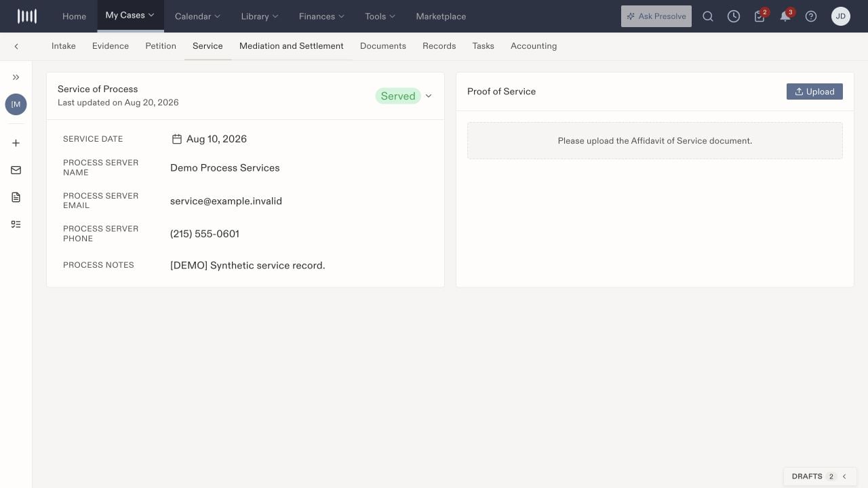Open the Tools dropdown menu
Image resolution: width=868 pixels, height=488 pixels.
pos(380,16)
